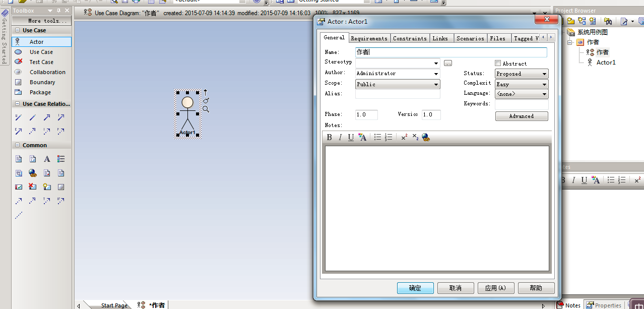Pick the red X change element tool in Common
The image size is (644, 309).
pos(33,187)
